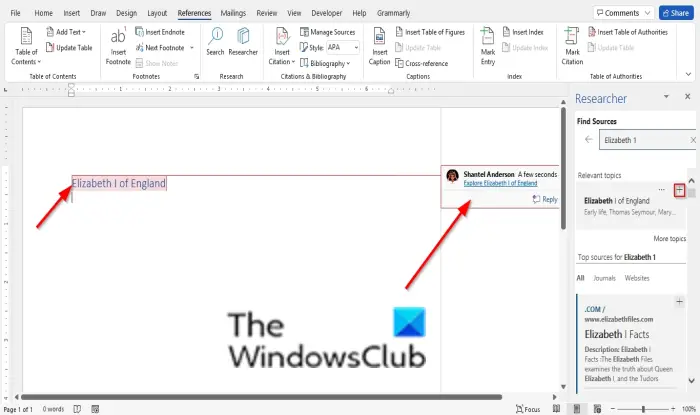
Task: Open the File tab
Action: [x=15, y=13]
